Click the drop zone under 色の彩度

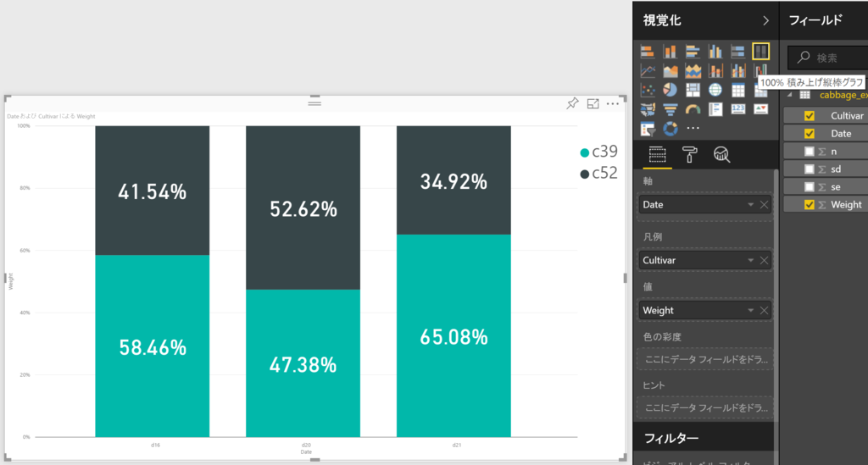(x=705, y=359)
